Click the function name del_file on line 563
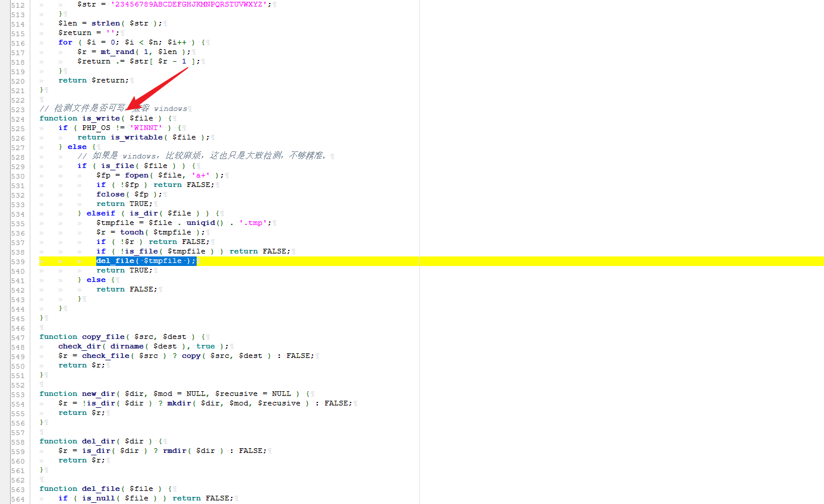The width and height of the screenshot is (824, 504). click(101, 489)
